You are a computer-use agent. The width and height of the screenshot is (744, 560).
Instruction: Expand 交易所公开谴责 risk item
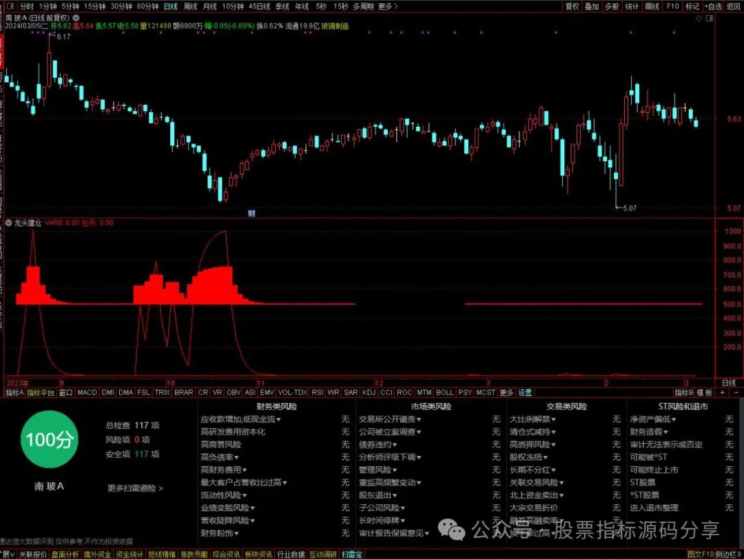tap(390, 419)
